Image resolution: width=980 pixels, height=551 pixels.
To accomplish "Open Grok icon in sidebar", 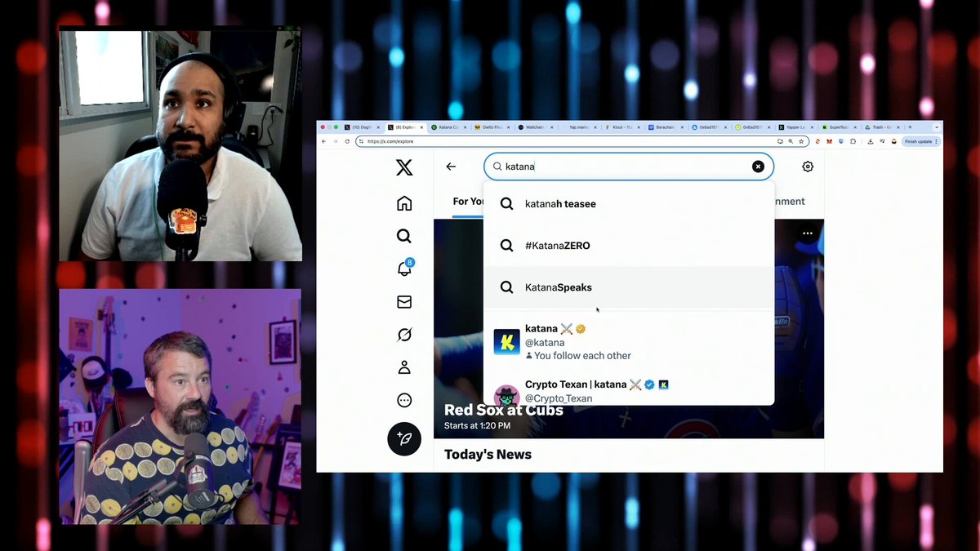I will [x=404, y=335].
